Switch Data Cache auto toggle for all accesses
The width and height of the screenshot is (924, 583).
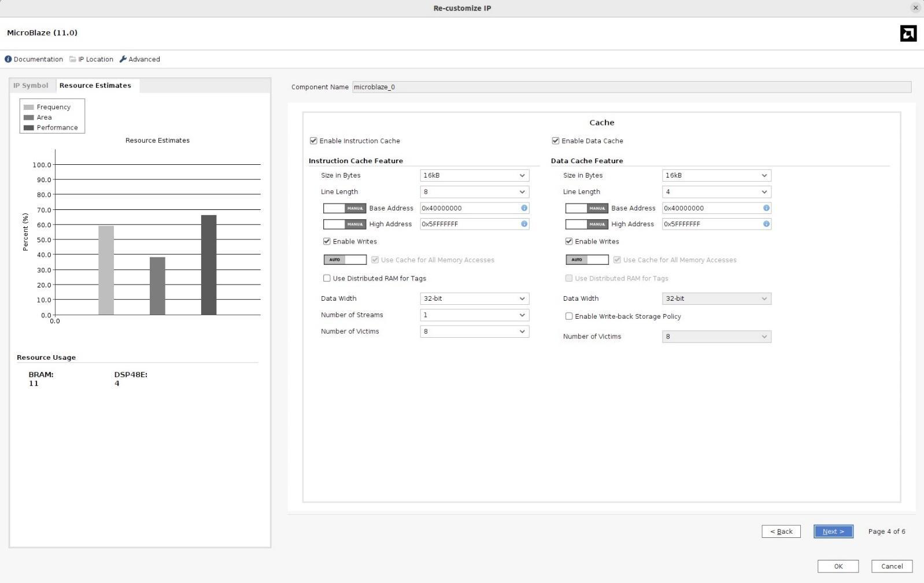pyautogui.click(x=587, y=260)
